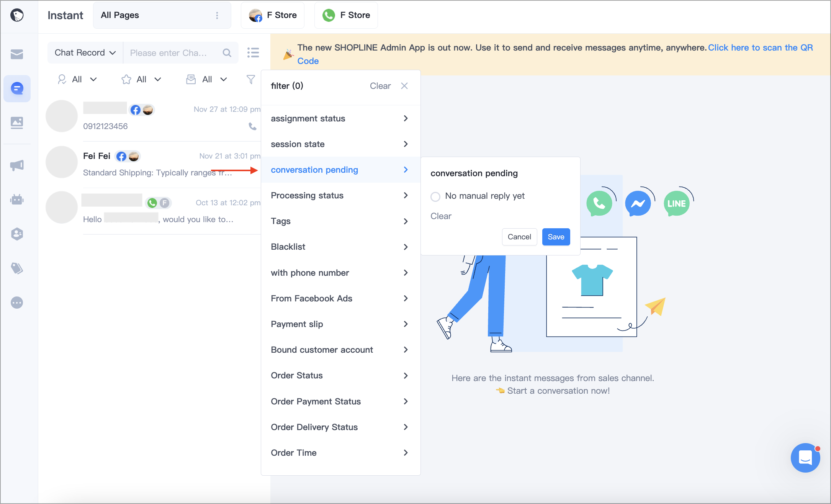Click Clear in conversation pending popup

click(441, 216)
